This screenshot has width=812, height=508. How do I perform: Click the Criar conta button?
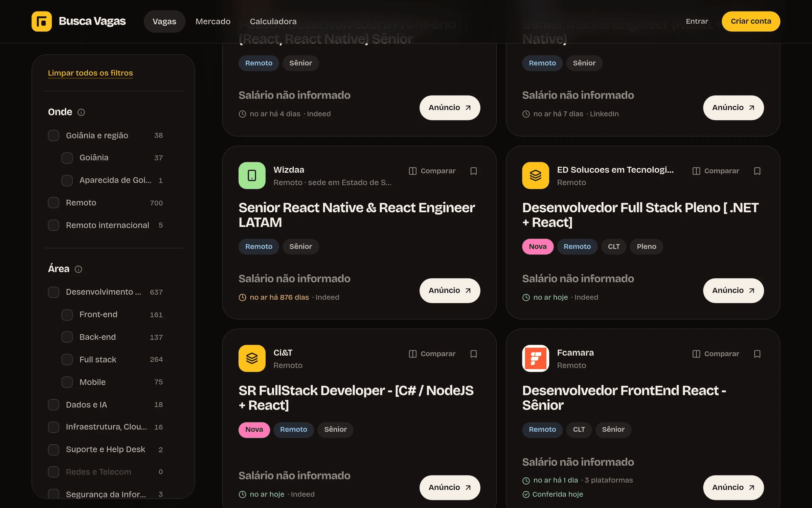pyautogui.click(x=751, y=21)
